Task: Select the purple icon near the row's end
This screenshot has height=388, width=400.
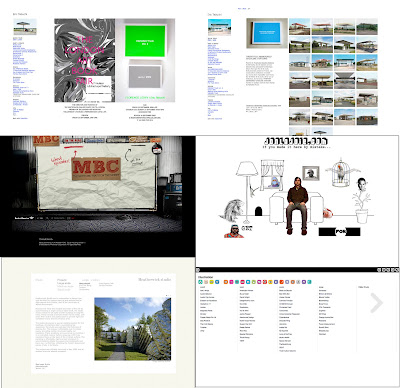Action: [x=304, y=282]
